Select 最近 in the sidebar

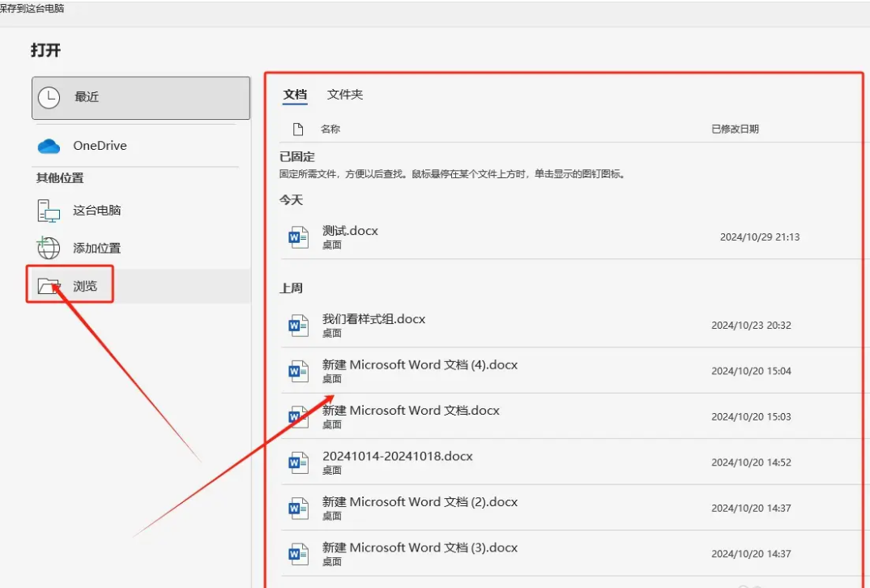(x=86, y=97)
